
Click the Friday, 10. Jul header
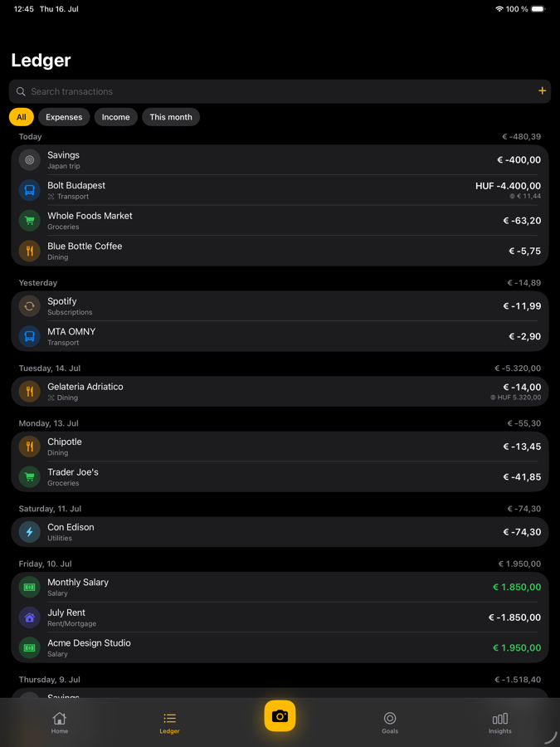tap(46, 564)
